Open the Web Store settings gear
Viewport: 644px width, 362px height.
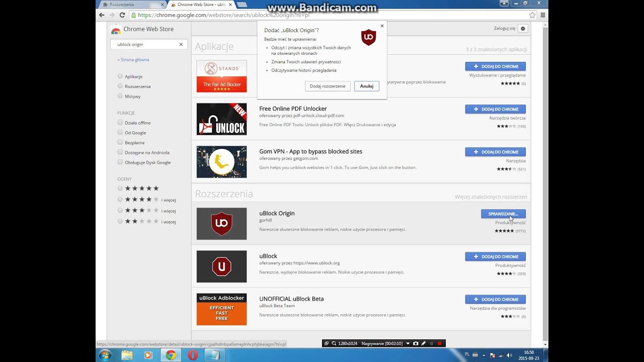(x=523, y=29)
